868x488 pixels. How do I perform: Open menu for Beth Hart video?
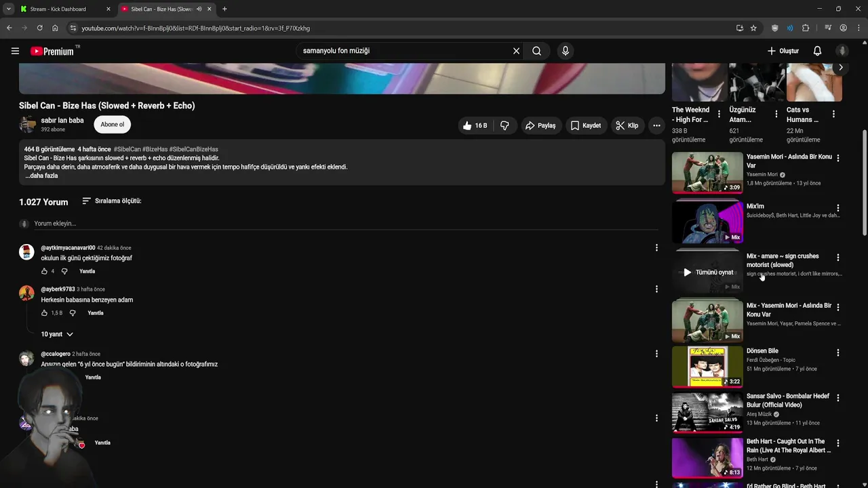[838, 443]
